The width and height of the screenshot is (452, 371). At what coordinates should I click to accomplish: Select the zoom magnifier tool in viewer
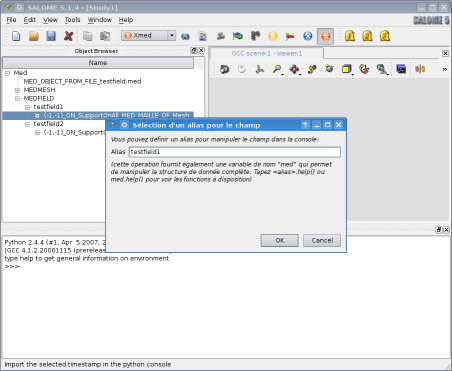click(277, 69)
